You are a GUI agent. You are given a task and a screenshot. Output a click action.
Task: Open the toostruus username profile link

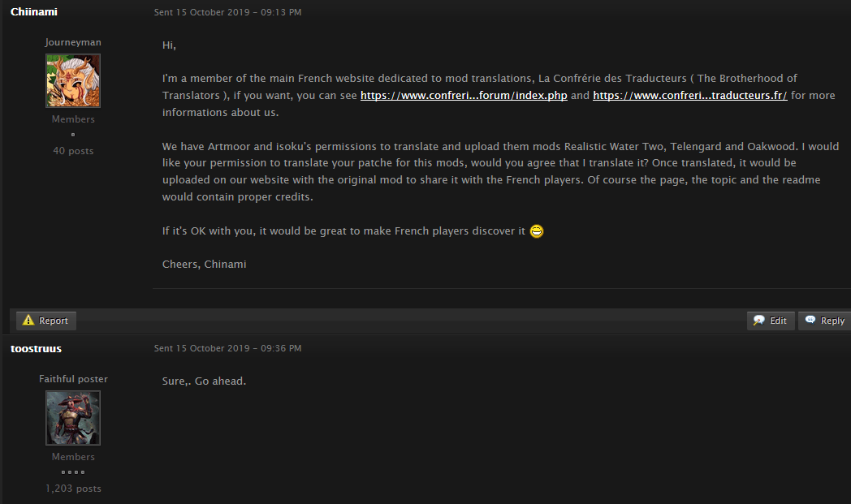(36, 348)
